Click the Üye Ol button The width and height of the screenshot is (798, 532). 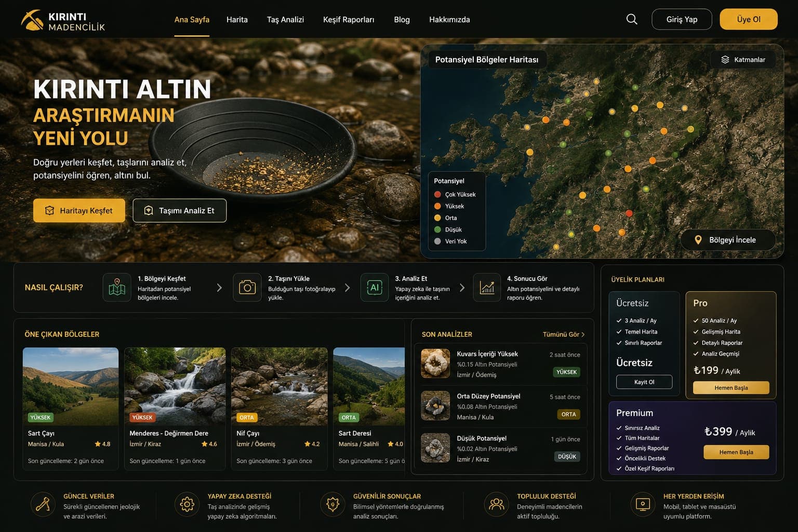tap(749, 19)
